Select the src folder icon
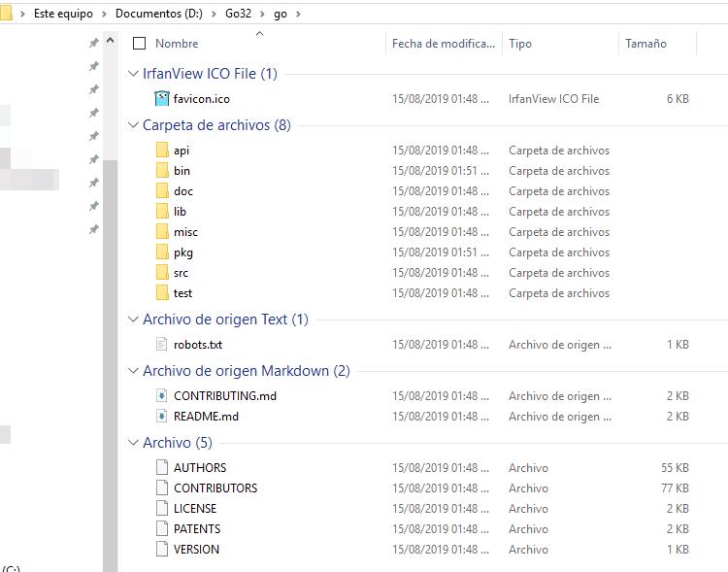This screenshot has height=572, width=728. (162, 273)
